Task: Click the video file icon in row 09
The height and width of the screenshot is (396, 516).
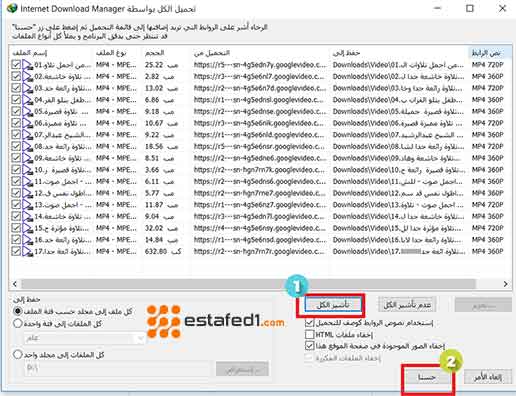Action: point(28,158)
